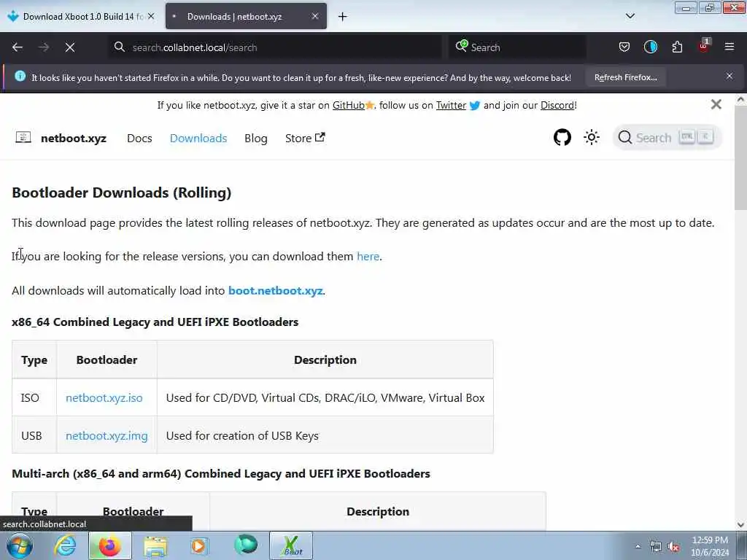
Task: Launch Internet Explorer from taskbar
Action: pyautogui.click(x=65, y=545)
